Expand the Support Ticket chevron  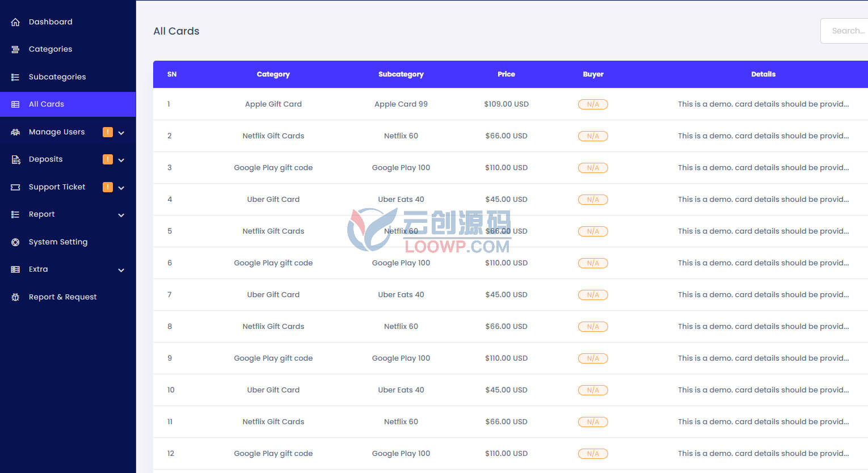tap(121, 188)
